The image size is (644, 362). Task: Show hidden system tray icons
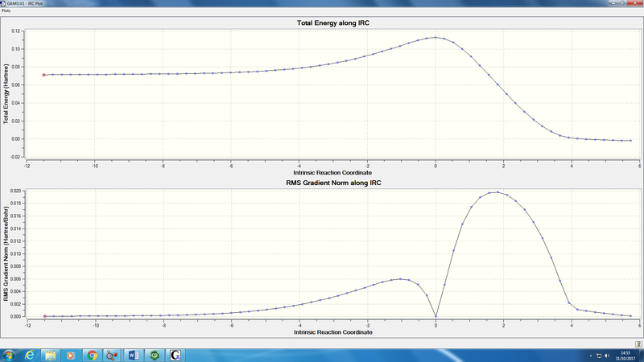coord(591,356)
